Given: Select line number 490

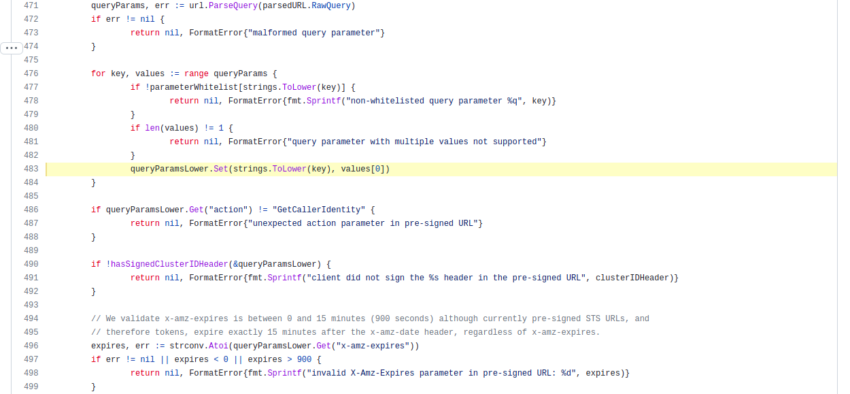Looking at the screenshot, I should coord(31,264).
